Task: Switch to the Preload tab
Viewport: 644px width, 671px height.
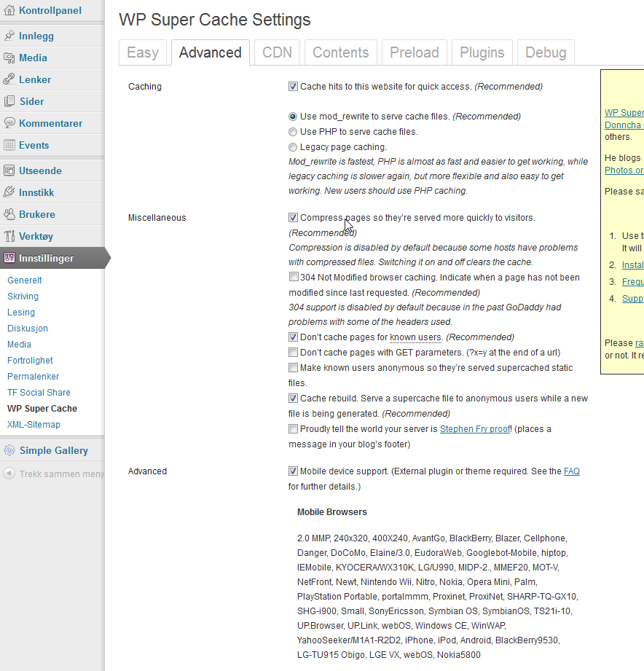Action: 415,52
